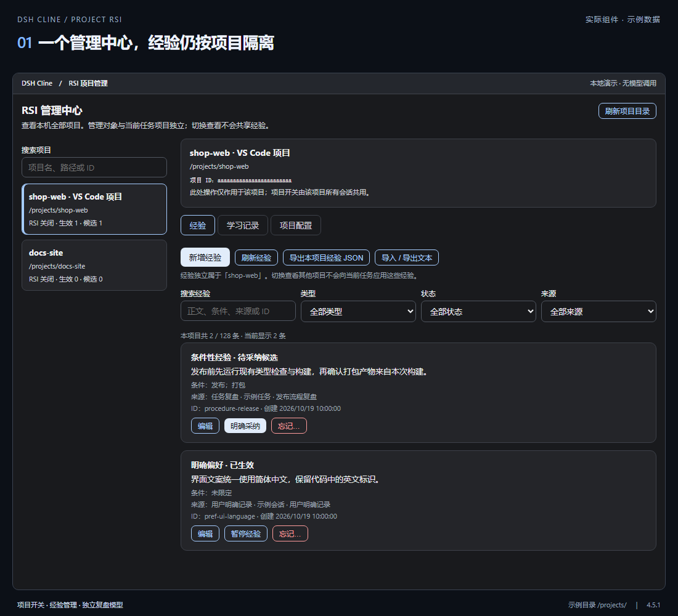Edit the 条件性经验 candidate entry
Screen dimensions: 678x616
(x=205, y=426)
